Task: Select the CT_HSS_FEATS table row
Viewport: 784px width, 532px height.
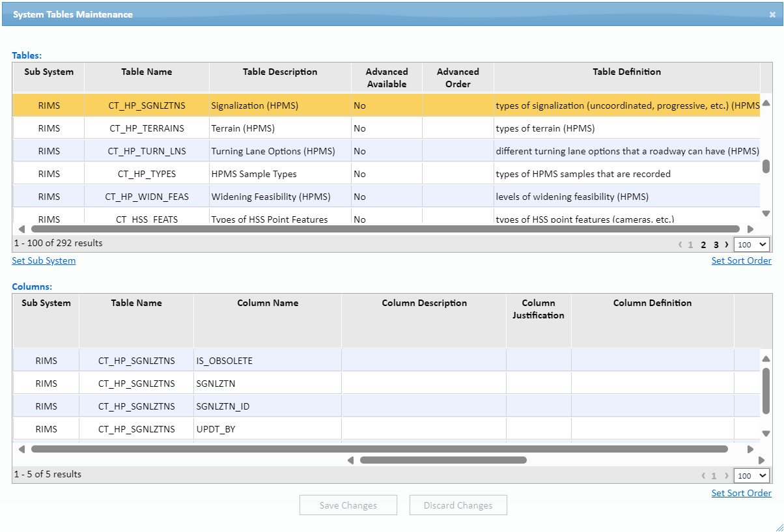Action: (387, 216)
